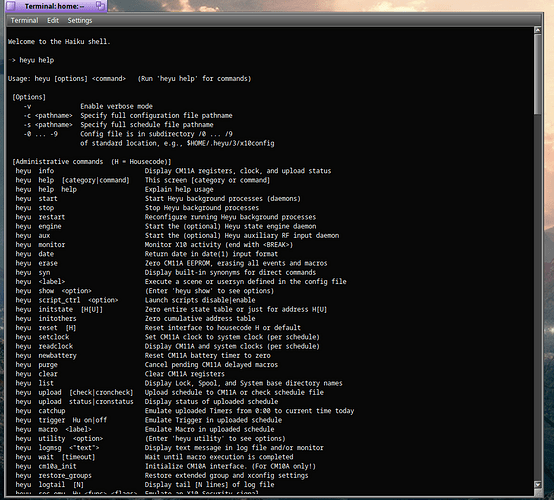Click 'Enable verbose mode' option line
Image resolution: width=554 pixels, height=500 pixels.
[x=88, y=106]
